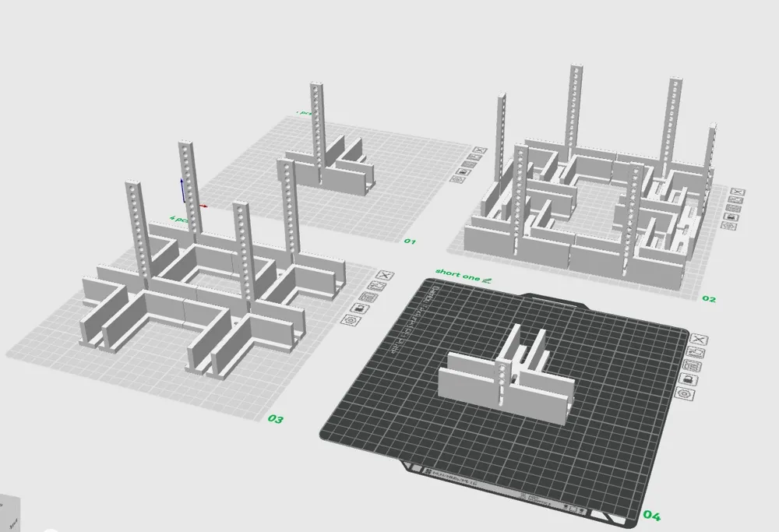Remove all objects on plate 04

tap(699, 340)
